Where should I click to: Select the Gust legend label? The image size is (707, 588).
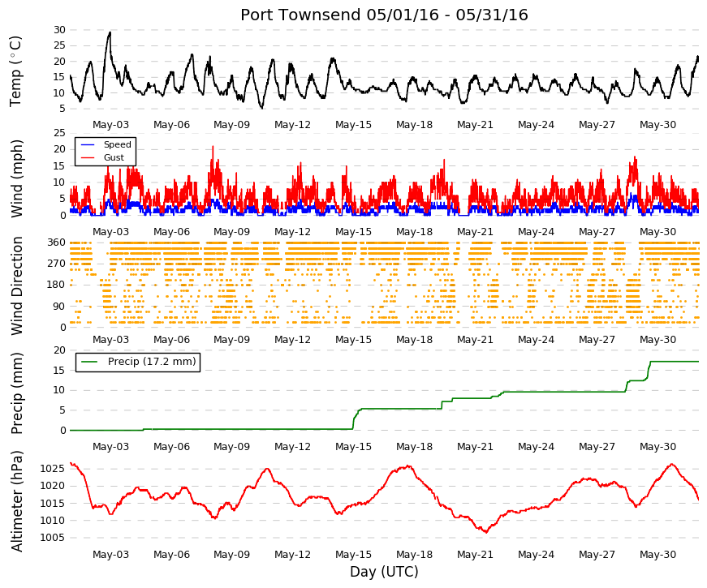[x=114, y=157]
